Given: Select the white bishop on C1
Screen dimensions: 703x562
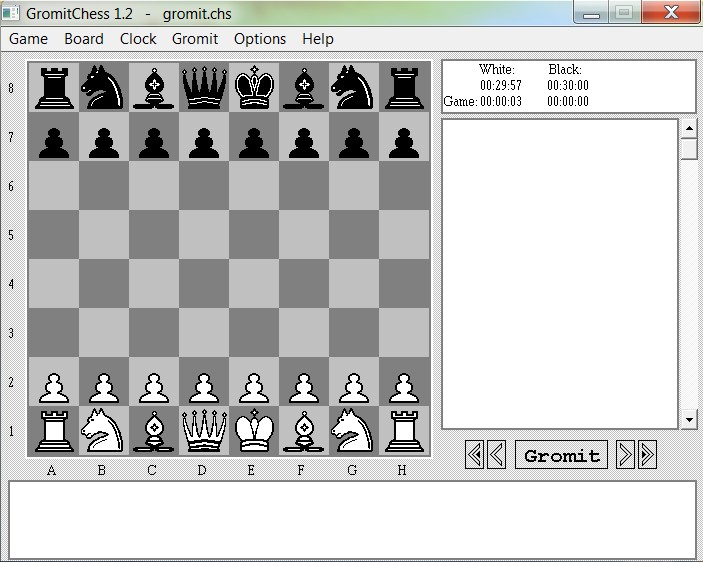Looking at the screenshot, I should point(154,431).
